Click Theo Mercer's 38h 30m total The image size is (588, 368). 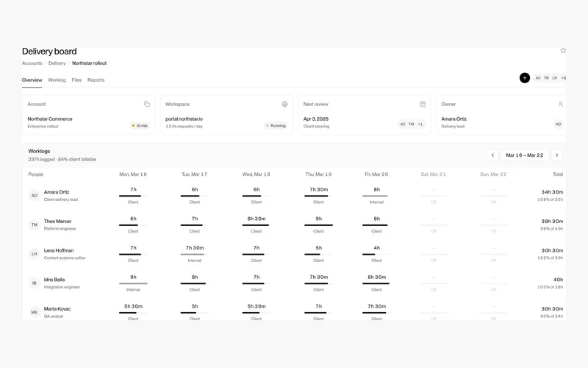552,222
